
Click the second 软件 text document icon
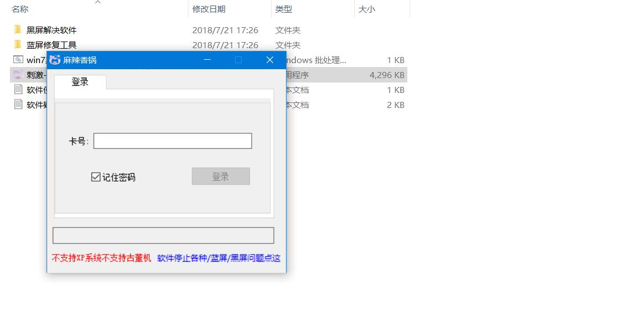click(17, 105)
